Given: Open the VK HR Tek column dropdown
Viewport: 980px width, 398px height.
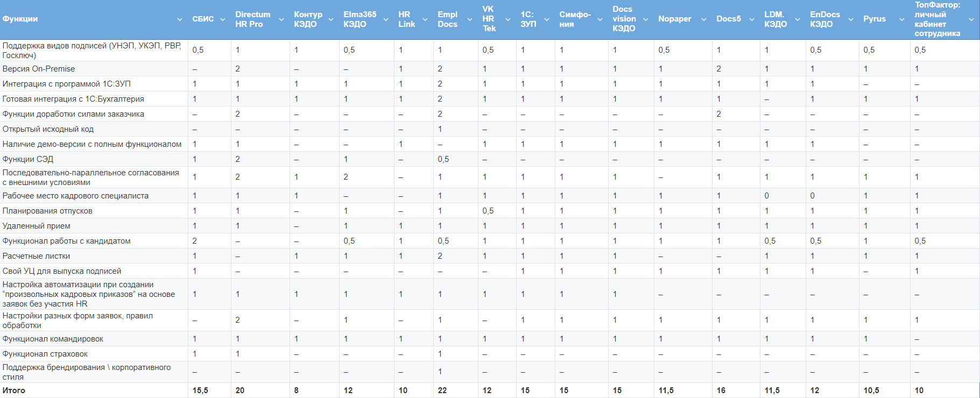Looking at the screenshot, I should (x=508, y=19).
